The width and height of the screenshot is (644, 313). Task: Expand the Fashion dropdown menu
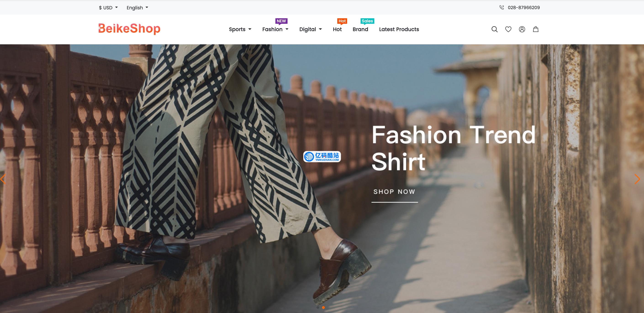coord(276,29)
